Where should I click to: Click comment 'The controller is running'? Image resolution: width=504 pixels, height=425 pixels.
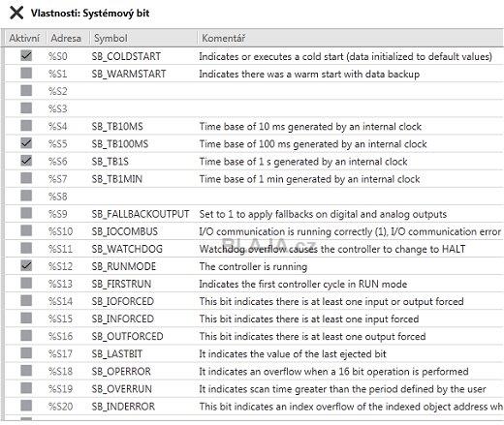click(253, 266)
